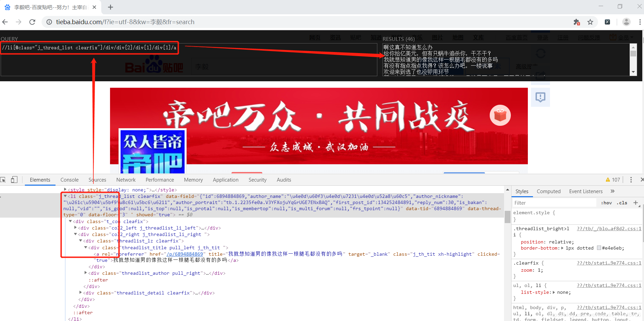Open the Audits tab
The image size is (644, 321).
coord(284,180)
